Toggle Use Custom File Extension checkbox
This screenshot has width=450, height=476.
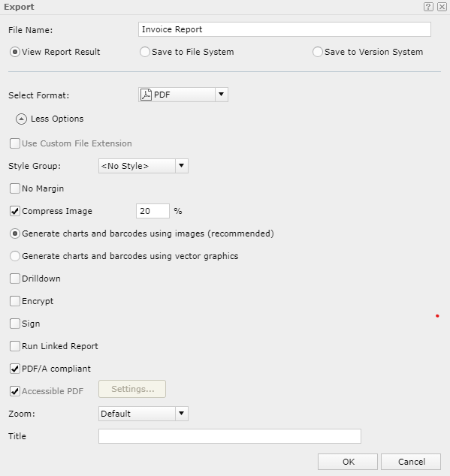click(15, 143)
